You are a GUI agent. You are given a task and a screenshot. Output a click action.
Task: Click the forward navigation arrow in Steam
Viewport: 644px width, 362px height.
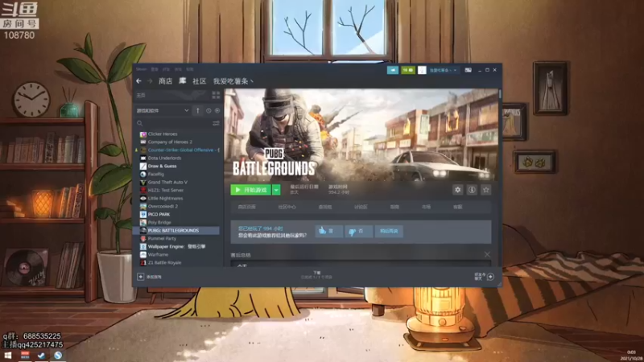click(150, 81)
